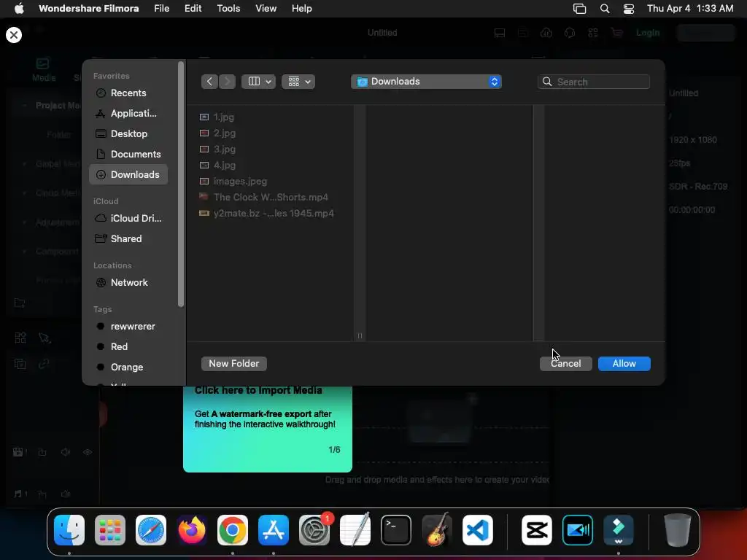Screen dimensions: 747x560
Task: Open the screen recorder app in Dock
Action: click(x=578, y=530)
